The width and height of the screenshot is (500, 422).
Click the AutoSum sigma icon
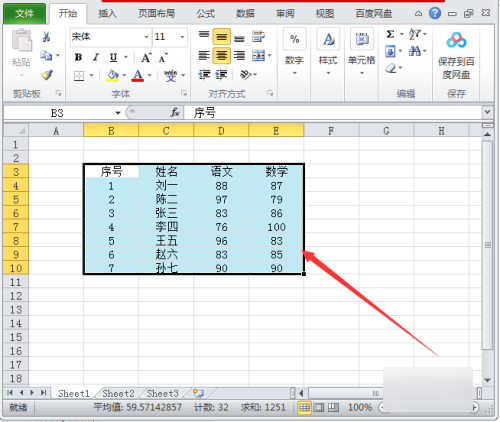click(x=390, y=34)
